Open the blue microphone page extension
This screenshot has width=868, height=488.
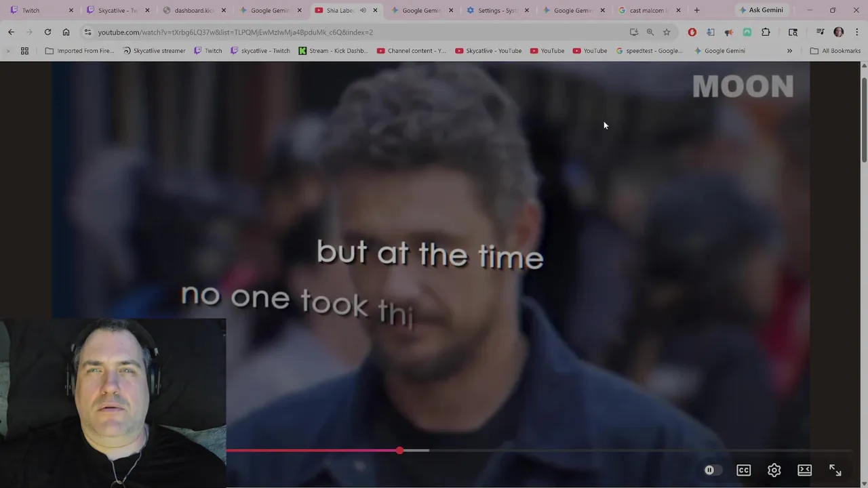(710, 32)
